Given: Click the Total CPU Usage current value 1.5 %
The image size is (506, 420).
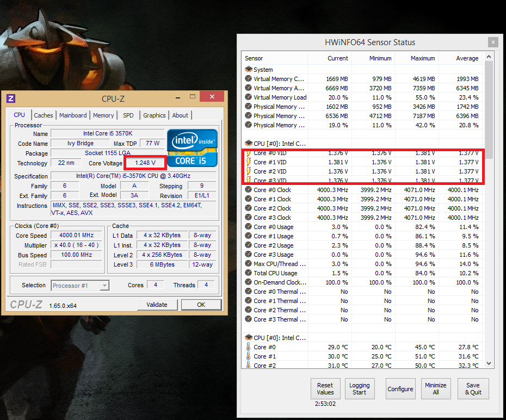Looking at the screenshot, I should pyautogui.click(x=340, y=273).
